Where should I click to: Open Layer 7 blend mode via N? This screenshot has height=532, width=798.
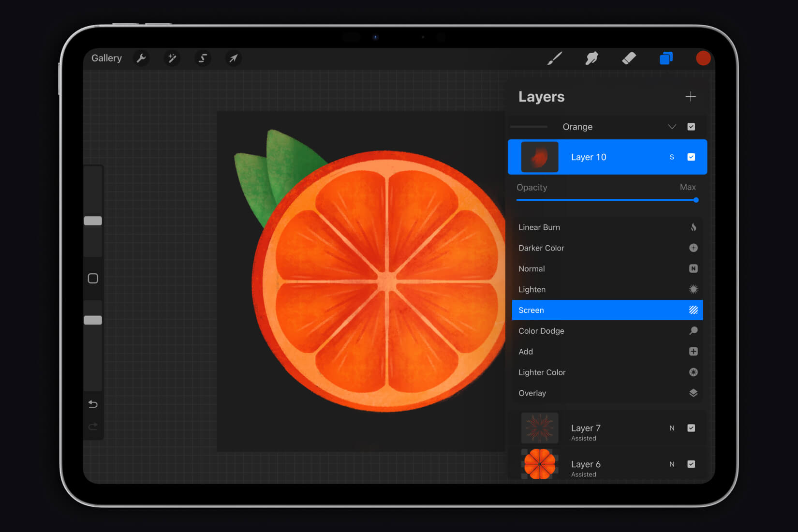pos(672,428)
